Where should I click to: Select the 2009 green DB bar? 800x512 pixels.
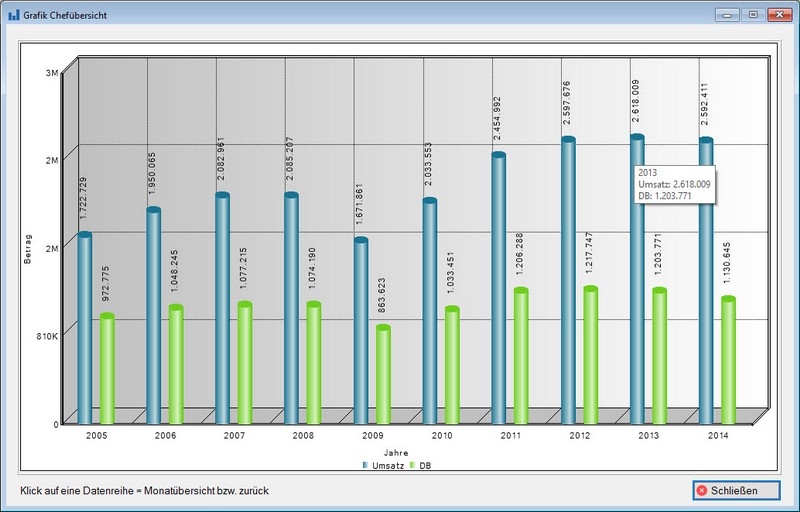pos(383,375)
